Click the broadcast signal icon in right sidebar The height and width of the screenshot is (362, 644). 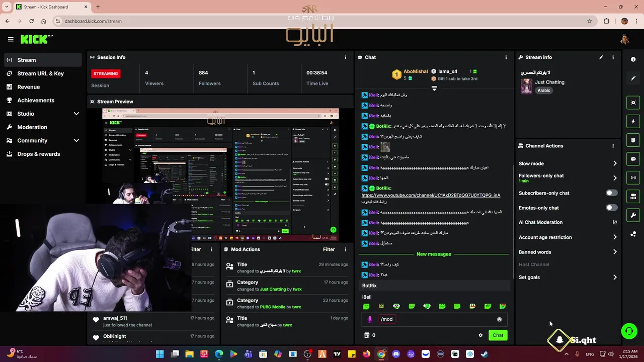coord(633,177)
